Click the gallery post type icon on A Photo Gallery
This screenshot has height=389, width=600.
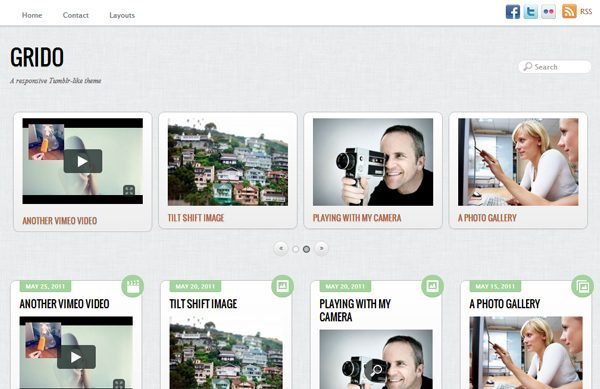pyautogui.click(x=582, y=286)
